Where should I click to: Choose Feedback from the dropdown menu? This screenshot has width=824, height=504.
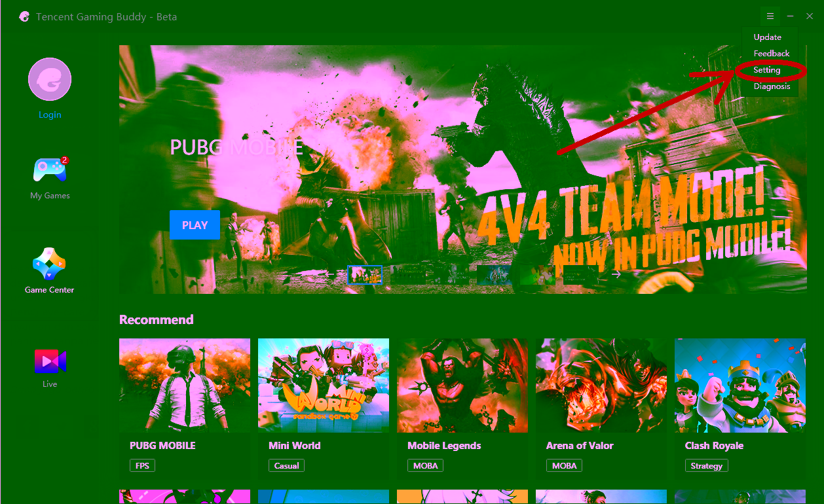pyautogui.click(x=772, y=54)
